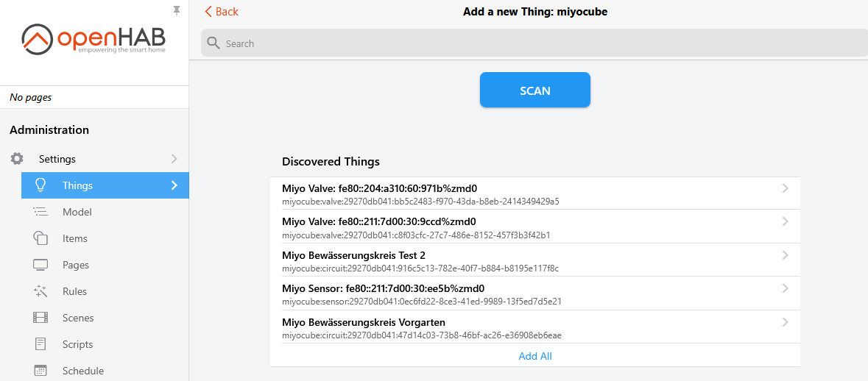Go to the Model menu item
Screen dimensions: 868x381
click(77, 212)
